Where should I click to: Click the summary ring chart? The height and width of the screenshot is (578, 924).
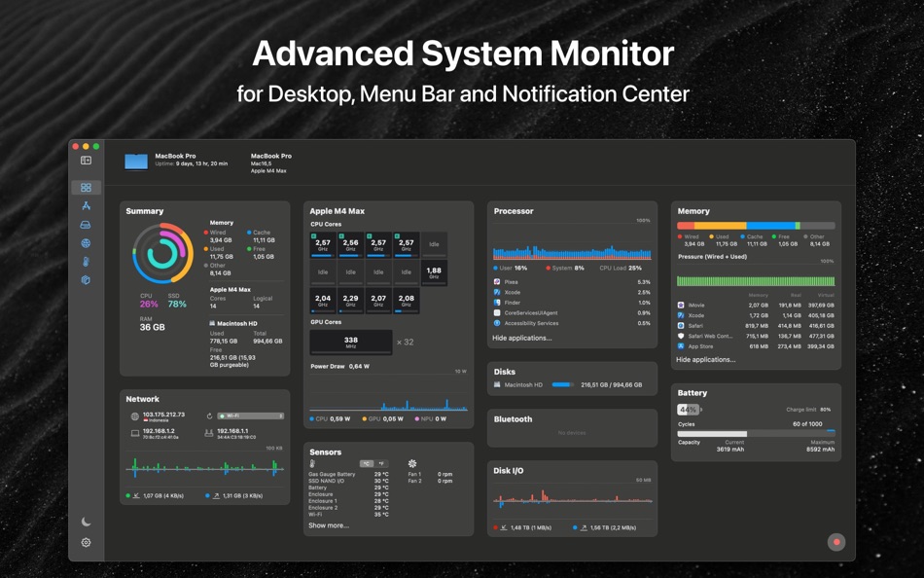(162, 254)
